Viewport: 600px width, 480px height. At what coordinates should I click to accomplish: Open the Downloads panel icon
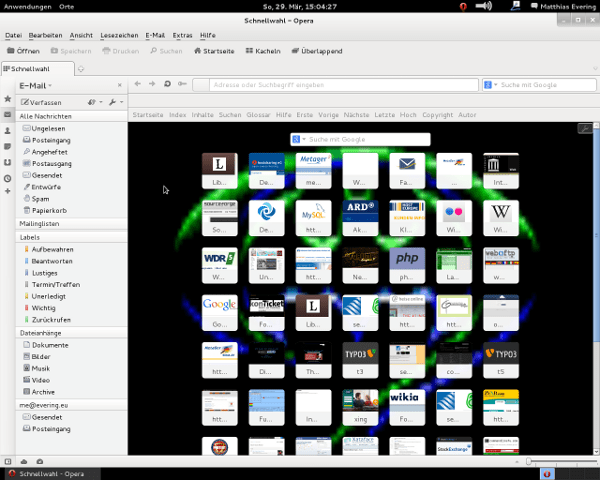[x=7, y=163]
